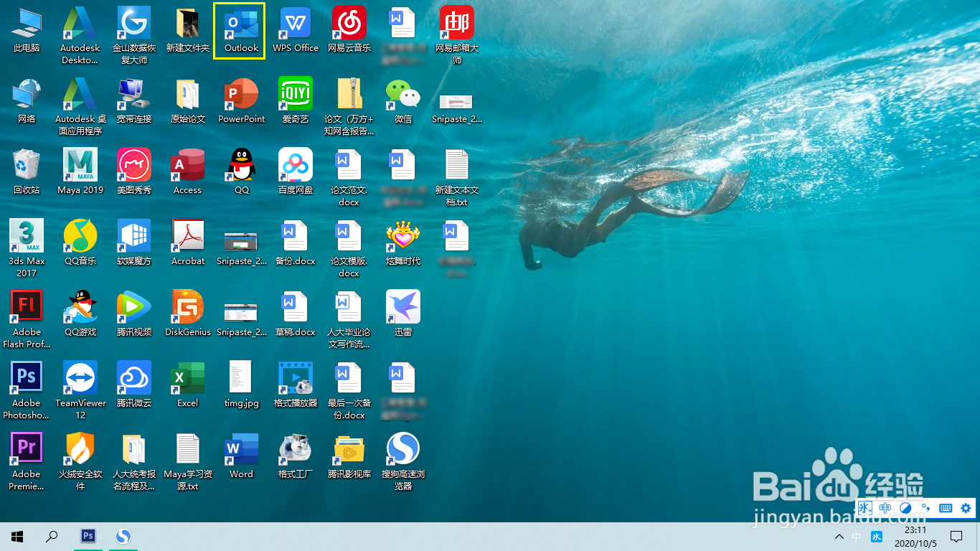This screenshot has height=551, width=980.
Task: Select the 网易云音乐 desktop icon
Action: pyautogui.click(x=349, y=30)
